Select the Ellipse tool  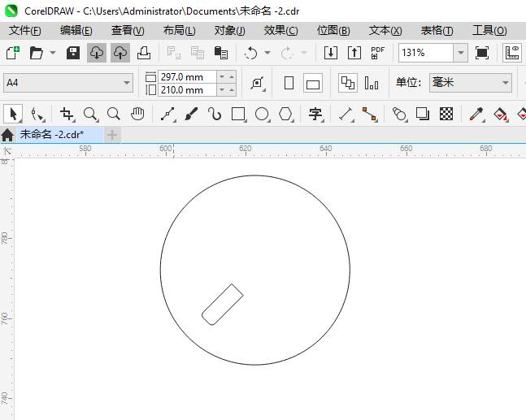[262, 114]
